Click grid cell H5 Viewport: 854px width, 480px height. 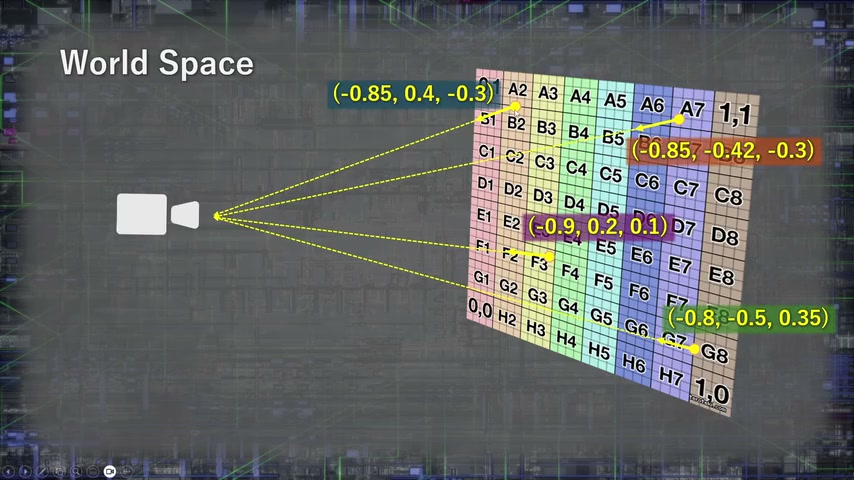pos(599,351)
